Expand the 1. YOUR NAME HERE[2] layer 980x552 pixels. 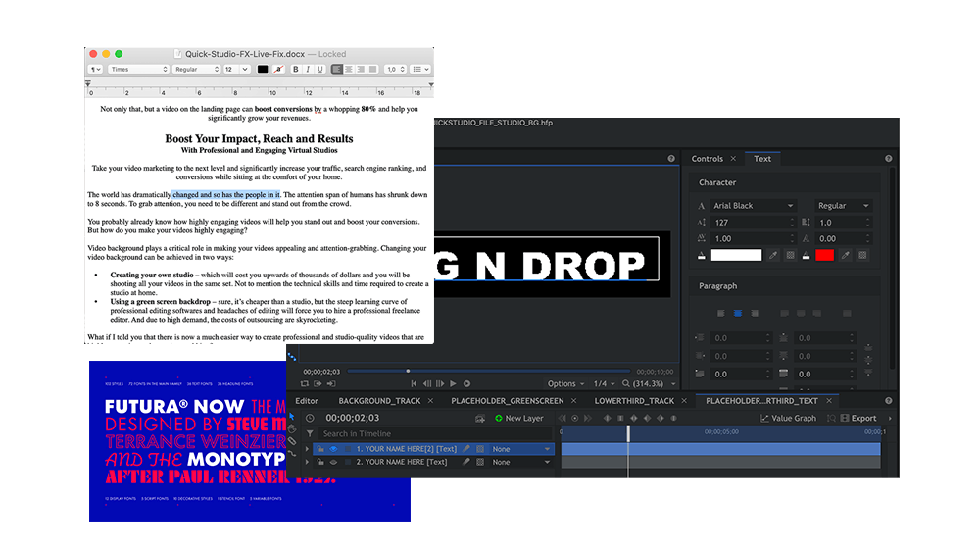tap(309, 449)
